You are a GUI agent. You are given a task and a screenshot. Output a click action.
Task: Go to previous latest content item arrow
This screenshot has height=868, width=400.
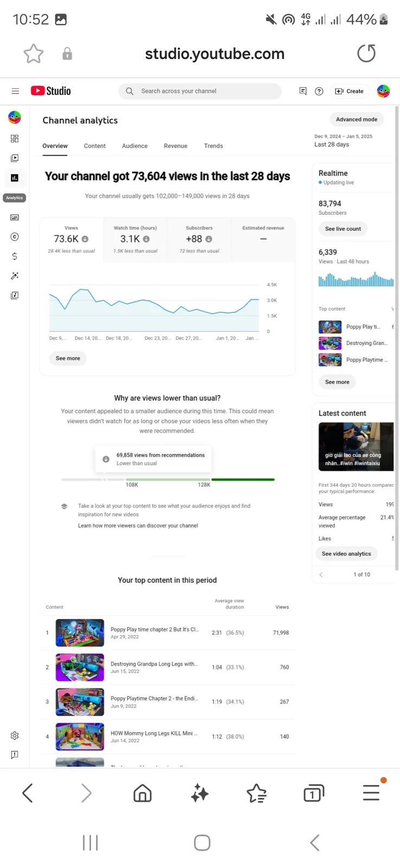321,575
